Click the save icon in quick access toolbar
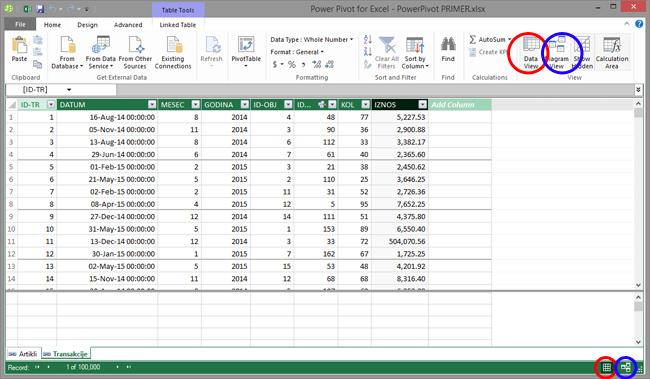The width and height of the screenshot is (650, 379). pos(40,9)
